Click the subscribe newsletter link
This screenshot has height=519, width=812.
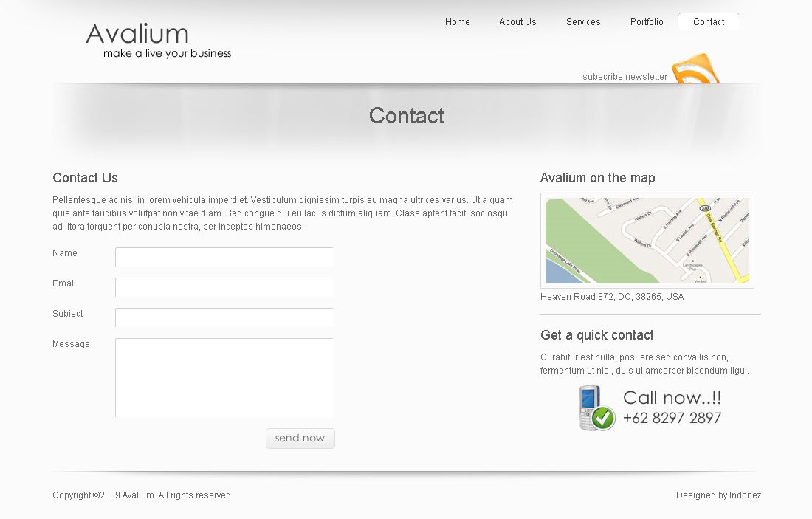pyautogui.click(x=625, y=77)
